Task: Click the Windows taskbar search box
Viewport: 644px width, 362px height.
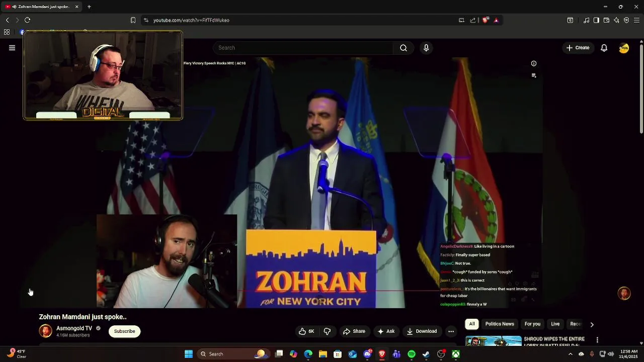Action: (x=234, y=354)
